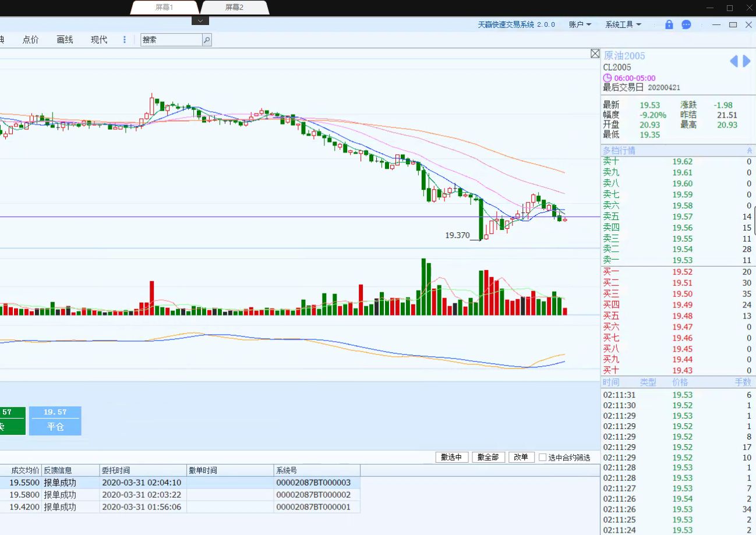Collapse the 多档行情 depth panel
The image size is (756, 535).
[x=749, y=150]
